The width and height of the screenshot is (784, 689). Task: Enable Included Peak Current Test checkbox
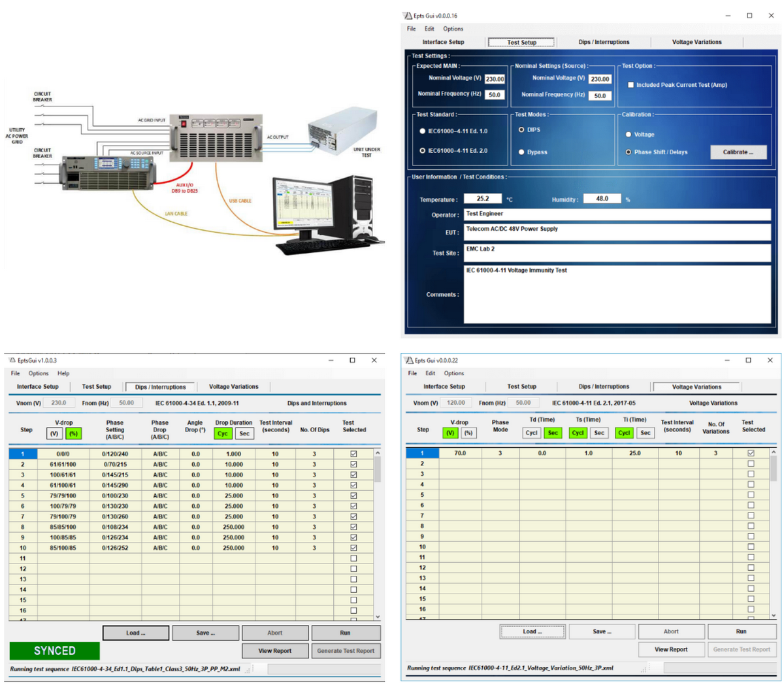pos(630,85)
